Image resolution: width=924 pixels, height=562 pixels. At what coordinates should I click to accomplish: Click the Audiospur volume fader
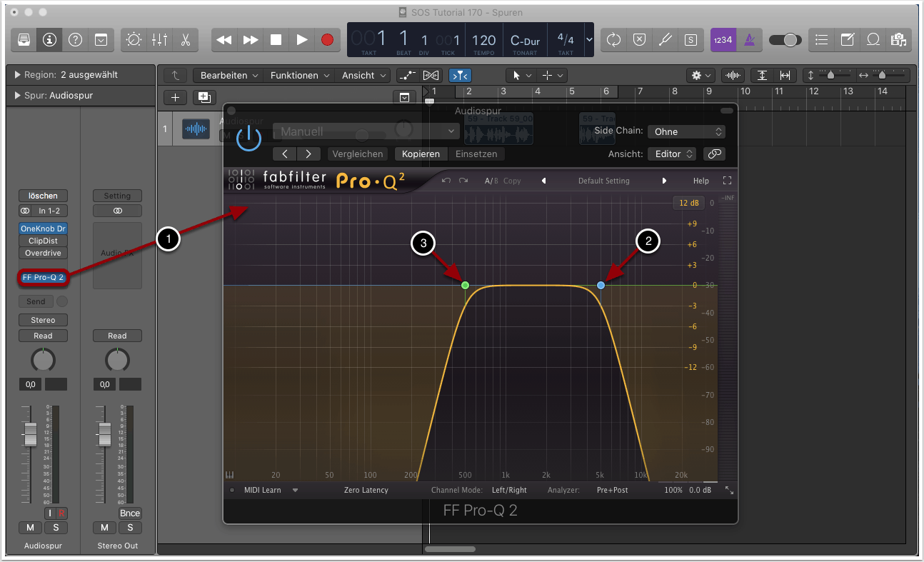click(x=30, y=431)
